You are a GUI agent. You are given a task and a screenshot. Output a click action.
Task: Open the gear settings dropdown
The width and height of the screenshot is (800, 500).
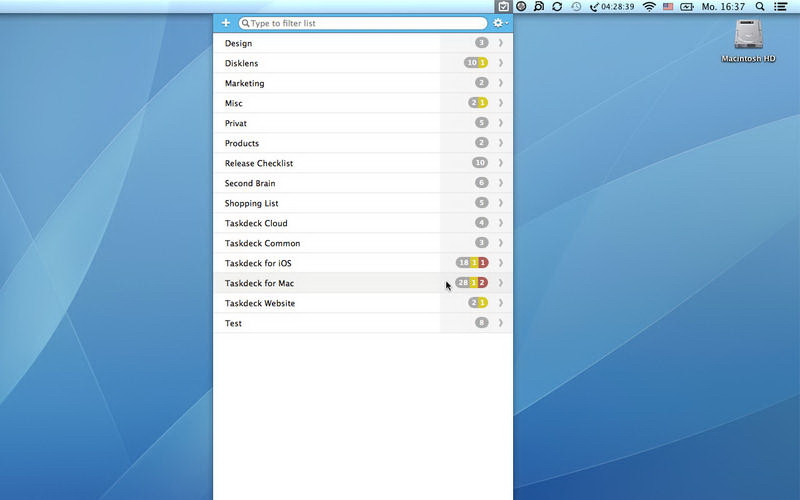pos(500,23)
